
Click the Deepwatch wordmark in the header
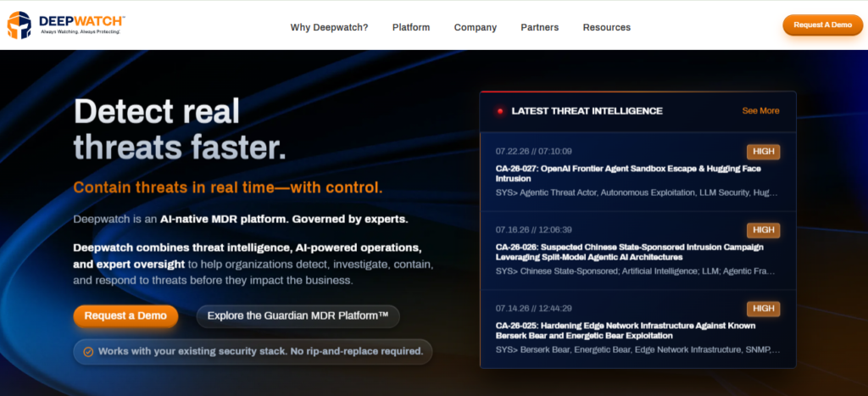pyautogui.click(x=81, y=21)
